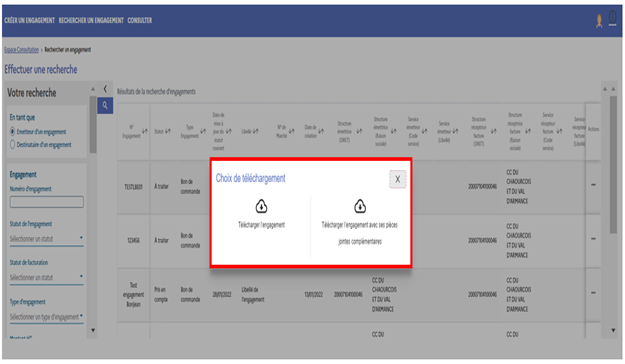625x364 pixels.
Task: Open the Rechercher un engagement menu
Action: click(x=91, y=20)
